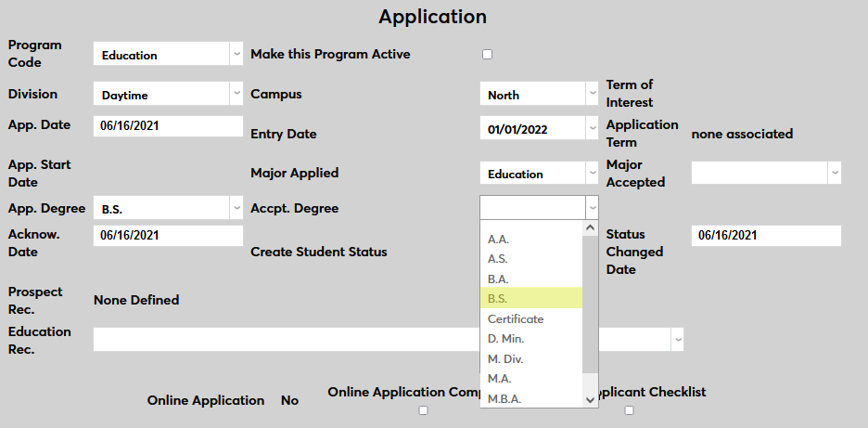The height and width of the screenshot is (428, 868).
Task: Click the degree list scroll down arrow
Action: [x=590, y=400]
